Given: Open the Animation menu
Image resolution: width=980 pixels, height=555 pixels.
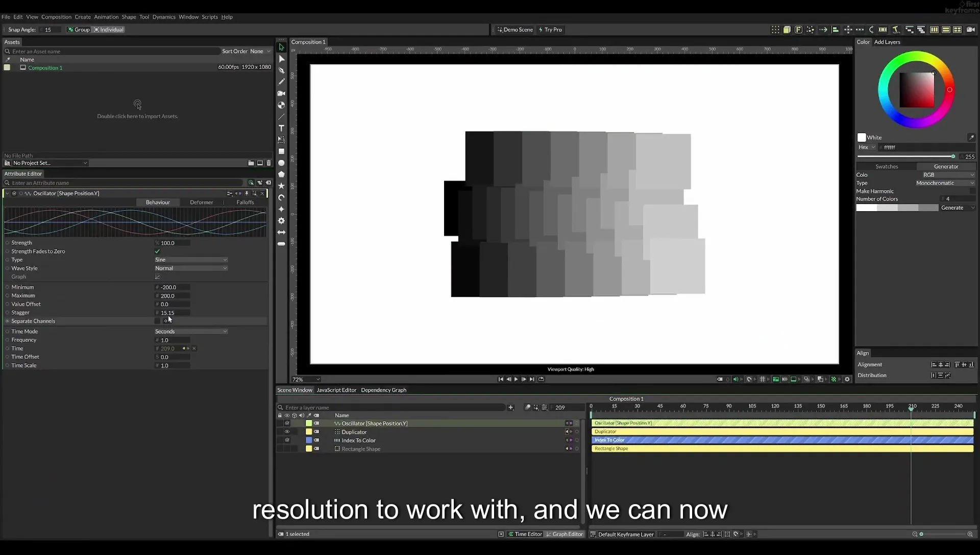Looking at the screenshot, I should pos(106,17).
